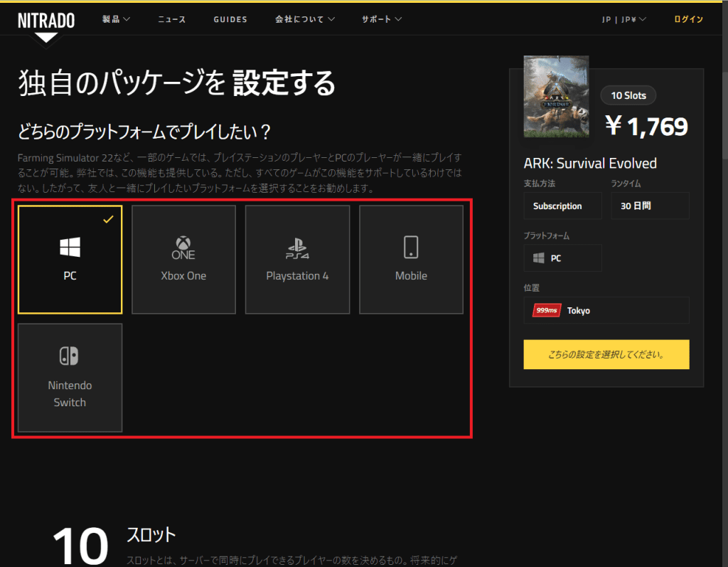Screen dimensions: 728x567
Task: Select the Nintendo Switch platform card
Action: [70, 378]
